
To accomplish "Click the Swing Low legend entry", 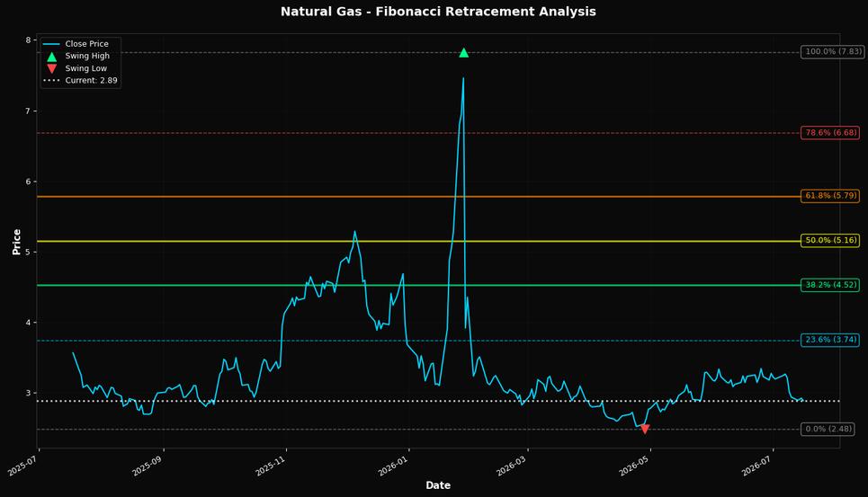I will point(76,68).
